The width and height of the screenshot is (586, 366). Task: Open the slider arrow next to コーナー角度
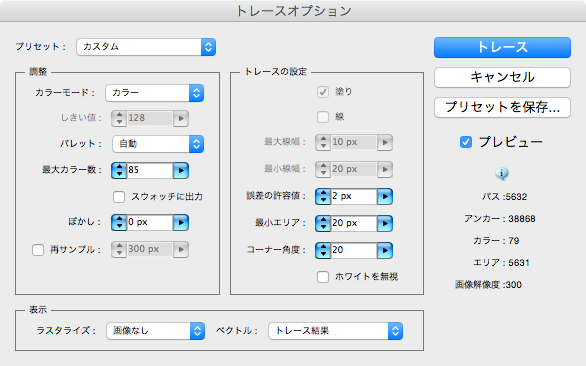click(x=385, y=250)
